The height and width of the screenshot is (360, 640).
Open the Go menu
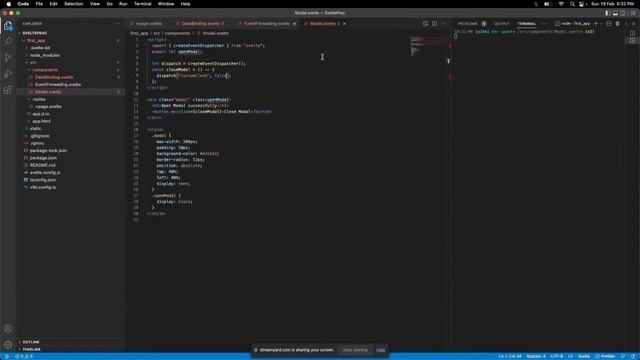[x=109, y=4]
